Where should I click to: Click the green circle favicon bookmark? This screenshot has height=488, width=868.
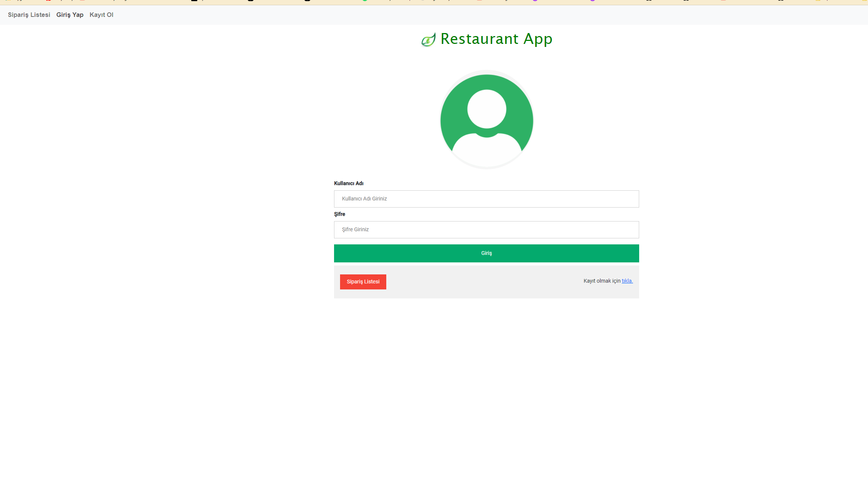pyautogui.click(x=364, y=1)
